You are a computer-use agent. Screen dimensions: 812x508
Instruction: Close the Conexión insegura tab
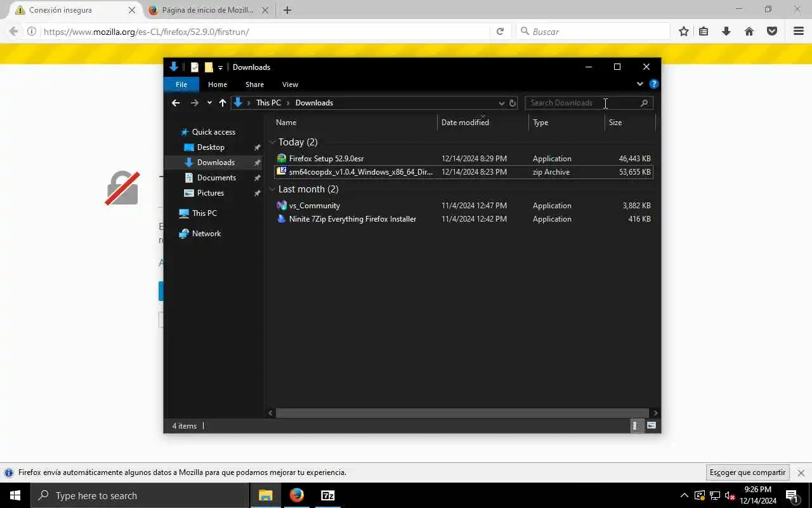[x=132, y=10]
